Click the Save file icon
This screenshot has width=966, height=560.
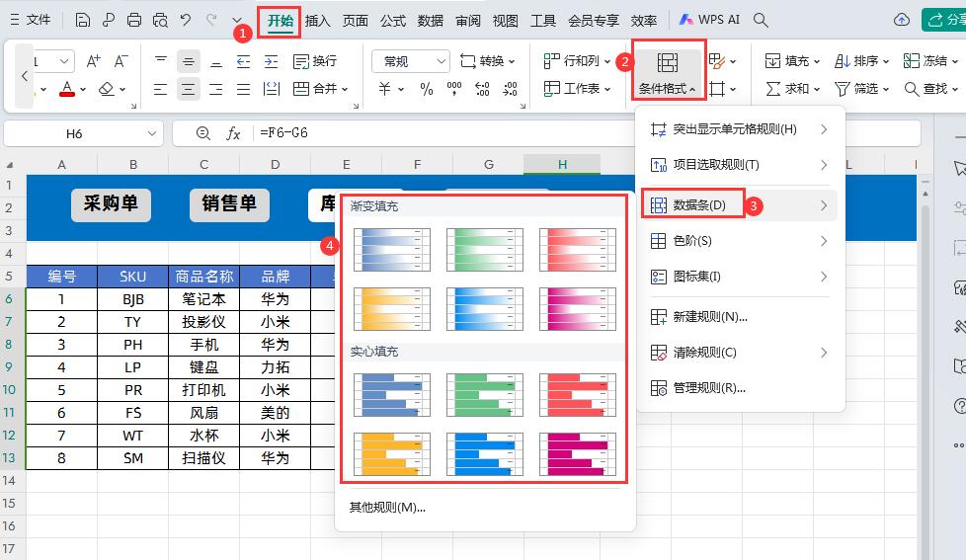83,20
